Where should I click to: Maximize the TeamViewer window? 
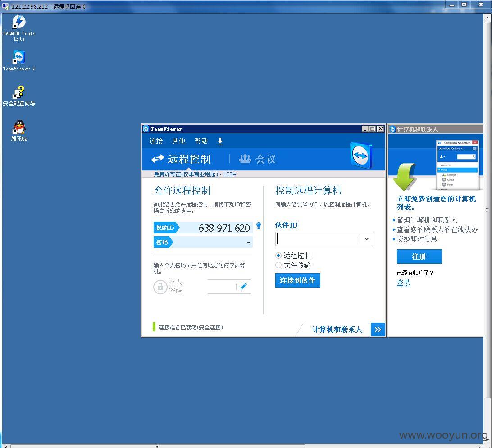click(373, 129)
